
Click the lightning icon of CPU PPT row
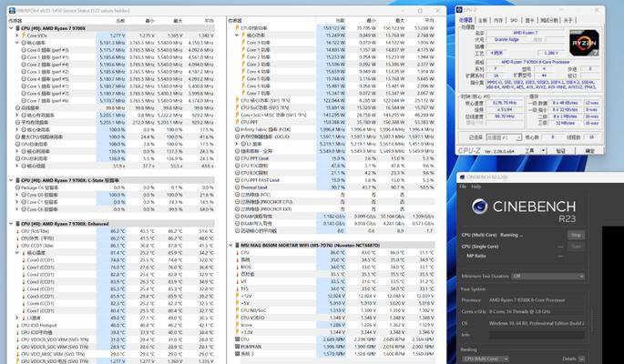(x=238, y=122)
